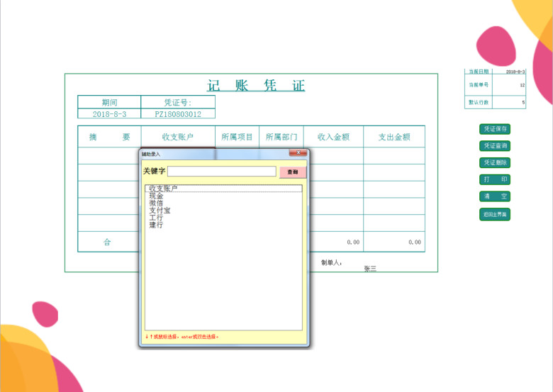Click the 返回主界面 button

click(495, 214)
